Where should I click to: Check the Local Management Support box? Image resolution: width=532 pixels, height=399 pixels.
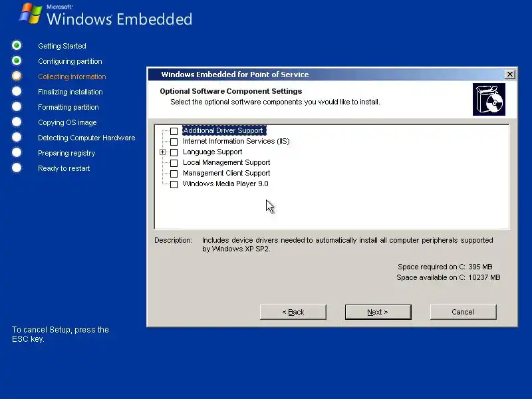[x=174, y=163]
